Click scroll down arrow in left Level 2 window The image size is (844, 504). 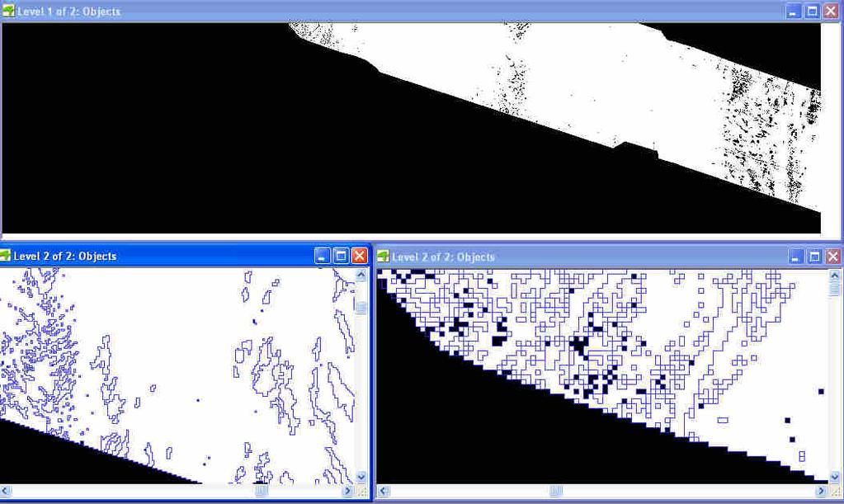[361, 477]
